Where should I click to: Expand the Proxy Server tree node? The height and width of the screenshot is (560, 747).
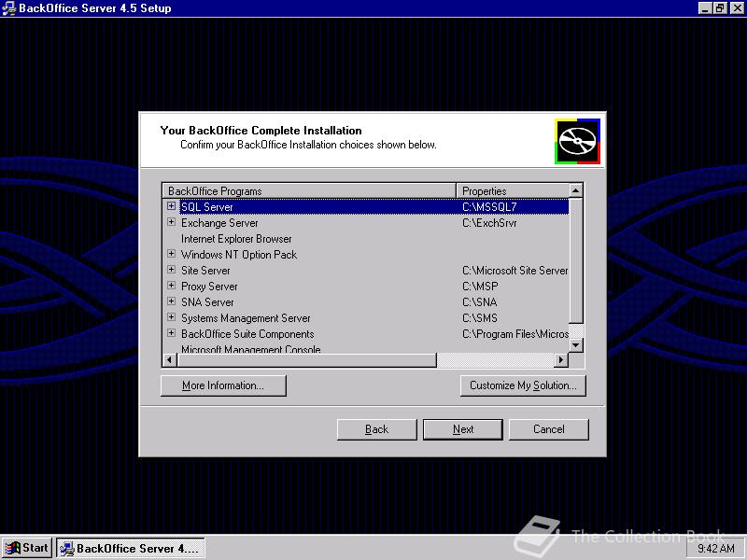pyautogui.click(x=171, y=286)
